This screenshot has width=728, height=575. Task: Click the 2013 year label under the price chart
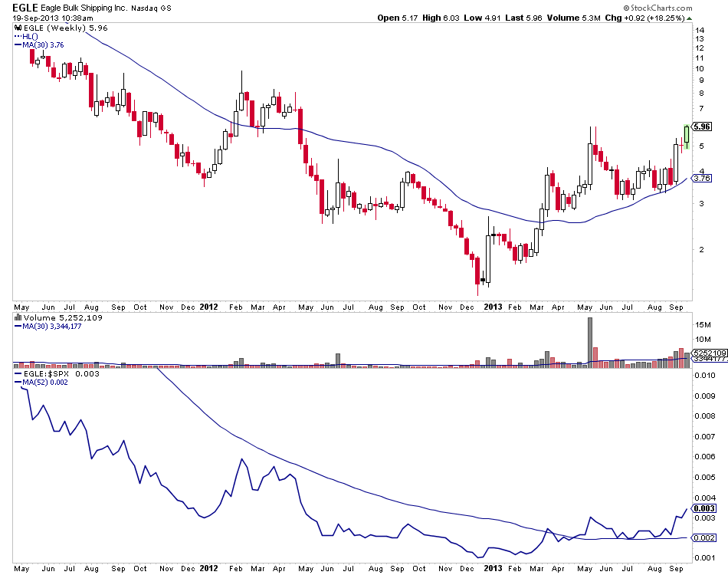(x=493, y=307)
